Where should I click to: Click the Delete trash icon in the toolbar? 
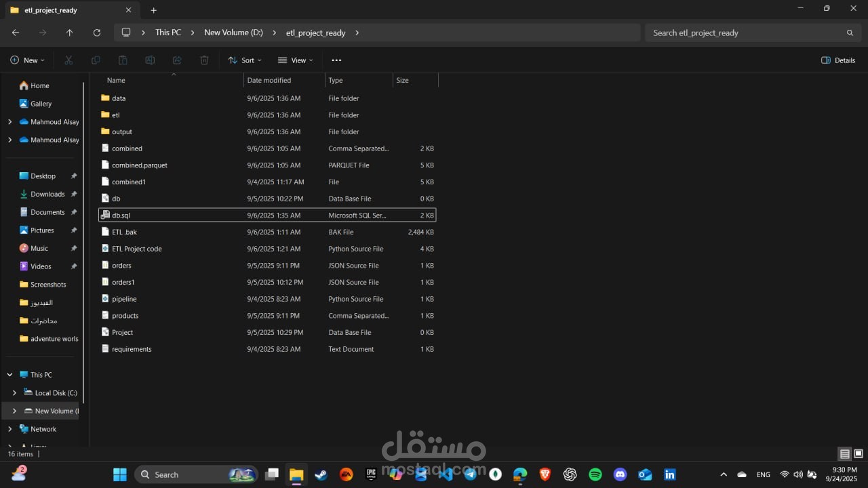coord(204,60)
